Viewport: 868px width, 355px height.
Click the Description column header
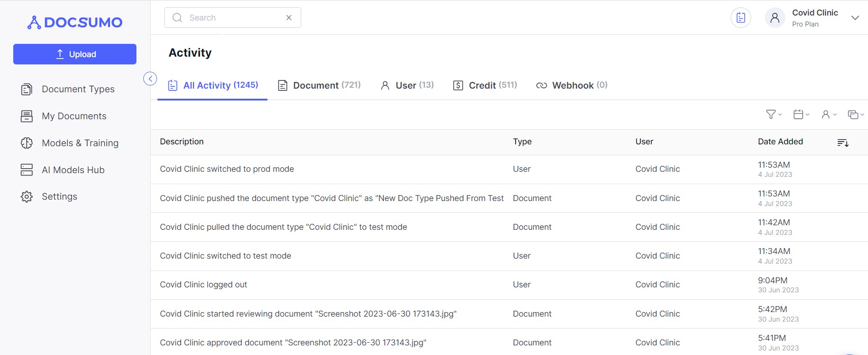tap(182, 142)
